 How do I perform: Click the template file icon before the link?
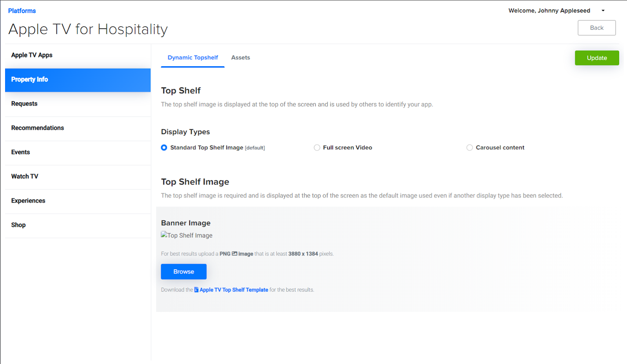coord(196,290)
